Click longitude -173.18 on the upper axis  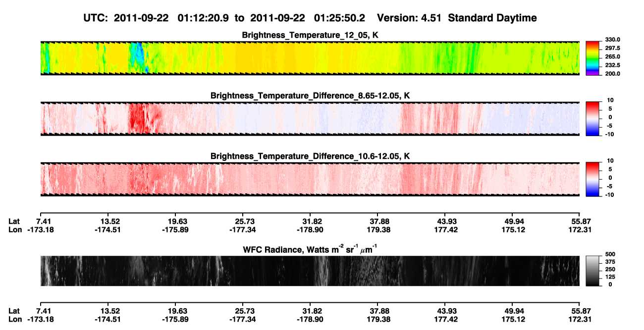42,230
